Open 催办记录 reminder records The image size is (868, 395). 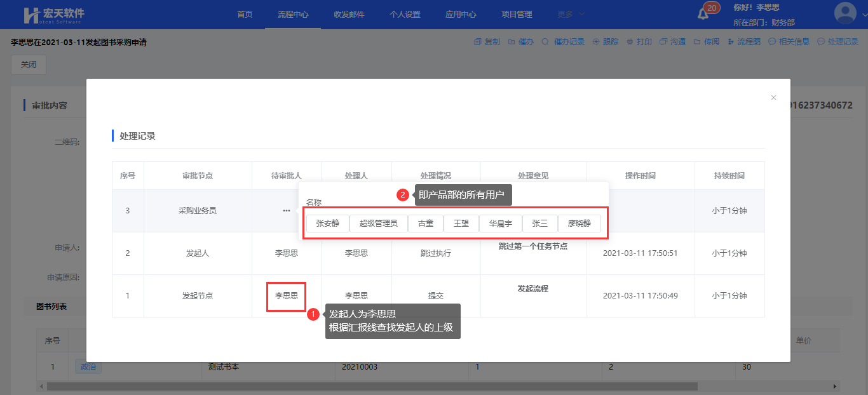coord(545,42)
